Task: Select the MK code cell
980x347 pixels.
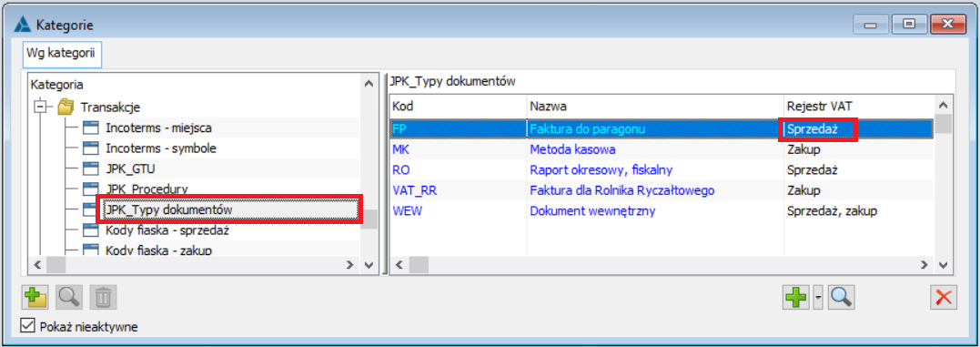Action: tap(458, 148)
